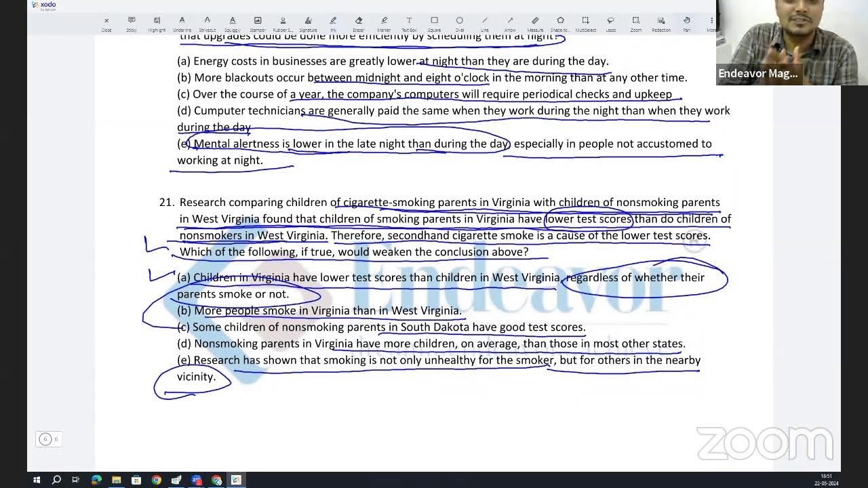
Task: Select the Oval shape tool
Action: [x=459, y=24]
